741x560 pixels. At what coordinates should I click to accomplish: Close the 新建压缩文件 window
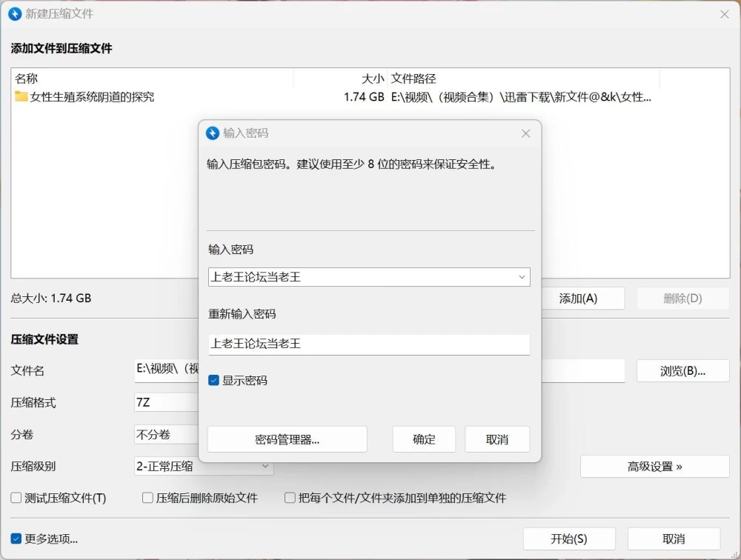pos(724,14)
